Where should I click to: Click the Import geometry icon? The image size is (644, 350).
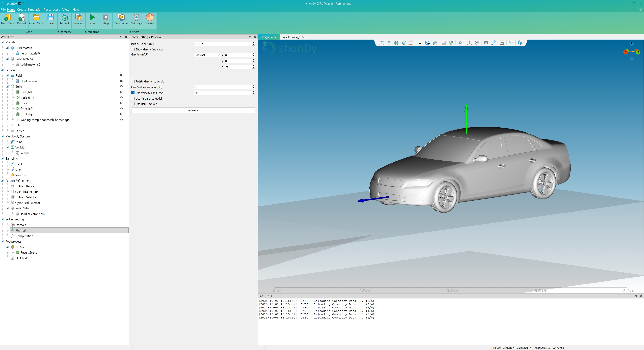pos(65,19)
